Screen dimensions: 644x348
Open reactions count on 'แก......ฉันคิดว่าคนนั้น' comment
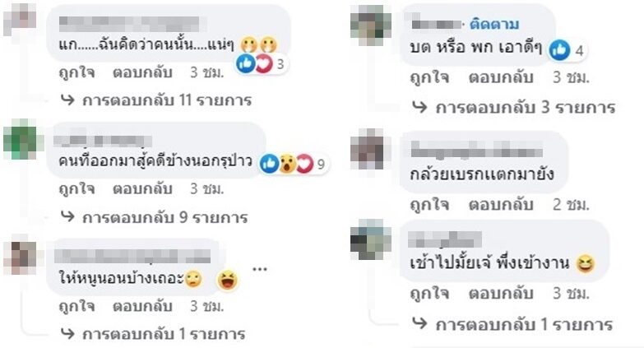pos(262,64)
